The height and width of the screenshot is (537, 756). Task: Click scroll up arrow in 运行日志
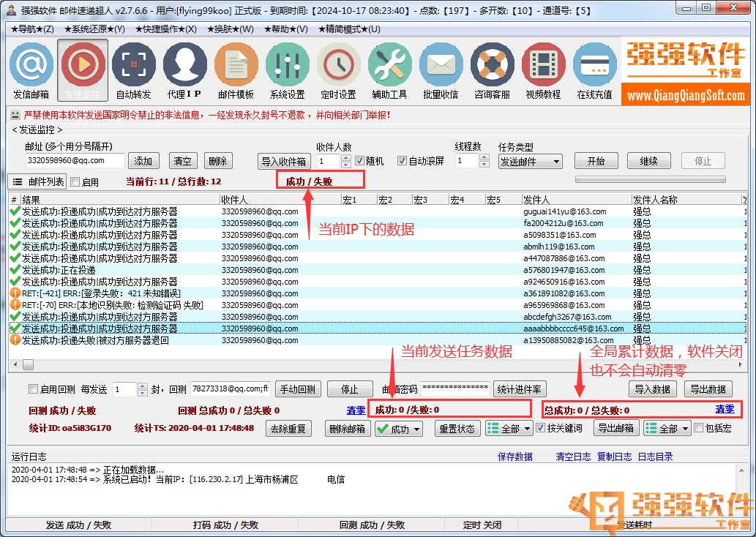coord(741,470)
